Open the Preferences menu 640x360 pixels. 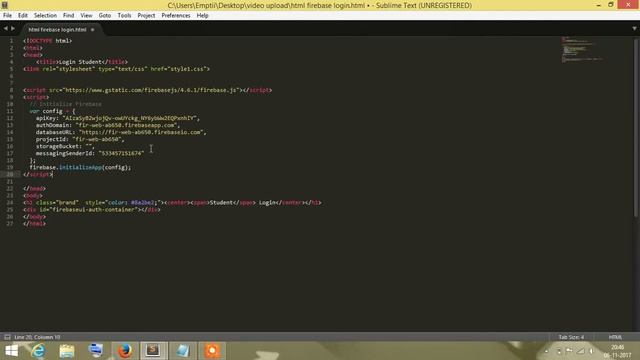click(176, 16)
